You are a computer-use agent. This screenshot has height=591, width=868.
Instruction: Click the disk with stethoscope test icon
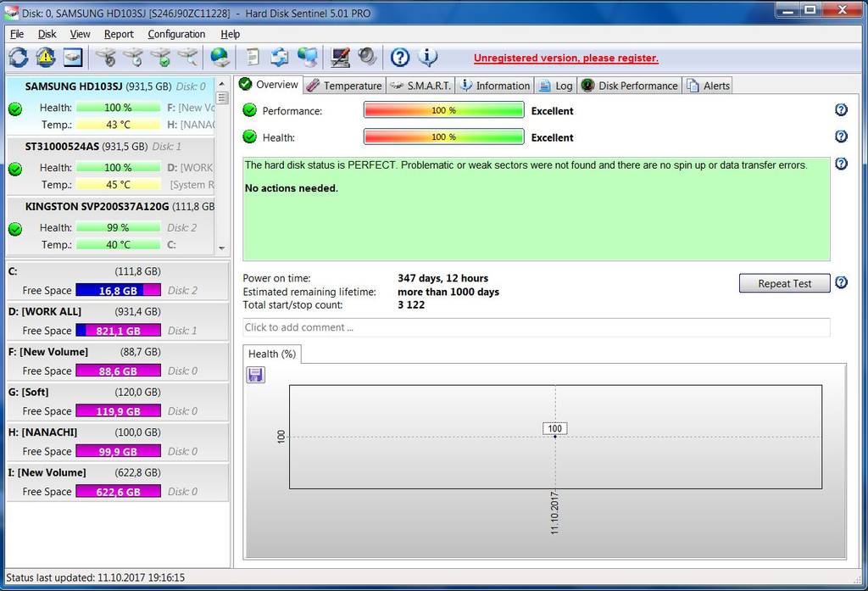(x=106, y=57)
